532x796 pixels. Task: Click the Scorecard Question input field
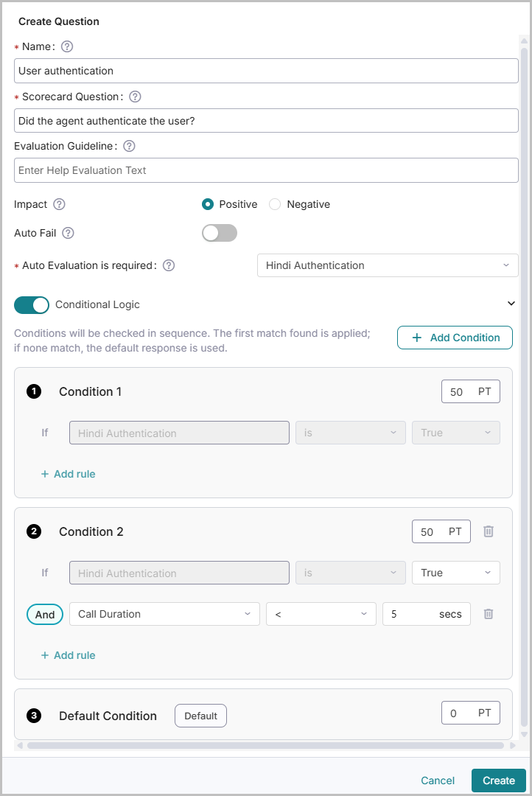pos(266,121)
